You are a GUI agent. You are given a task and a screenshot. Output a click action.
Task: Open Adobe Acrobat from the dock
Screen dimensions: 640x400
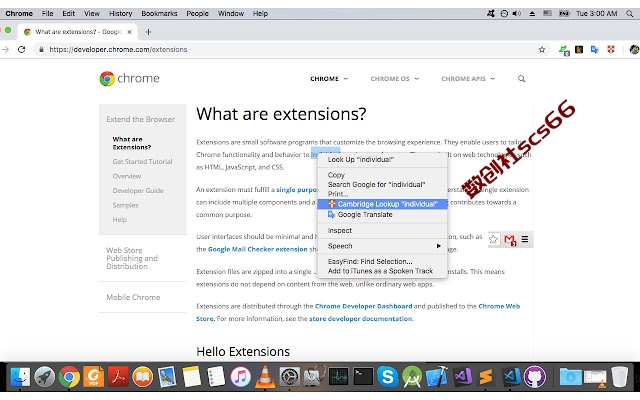(118, 377)
